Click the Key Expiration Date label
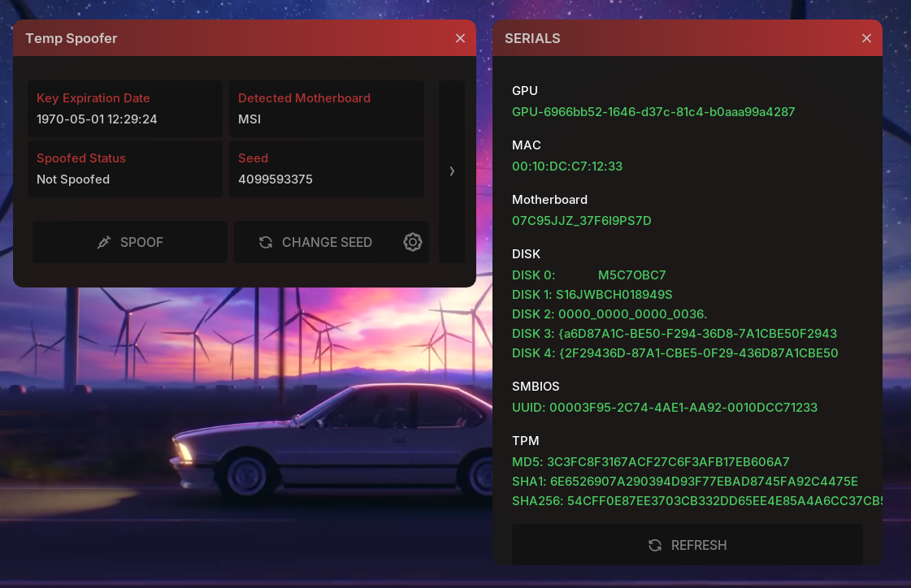Image resolution: width=911 pixels, height=588 pixels. click(93, 98)
